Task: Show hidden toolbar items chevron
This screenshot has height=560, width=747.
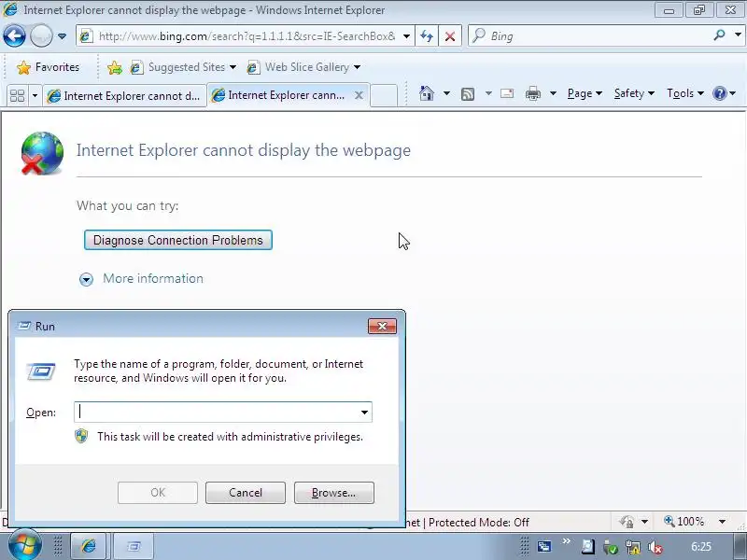Action: (566, 541)
